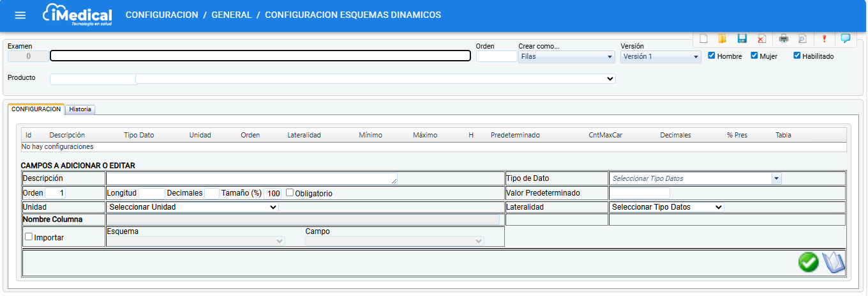This screenshot has height=296, width=868.
Task: Open the hamburger menu
Action: click(x=20, y=15)
